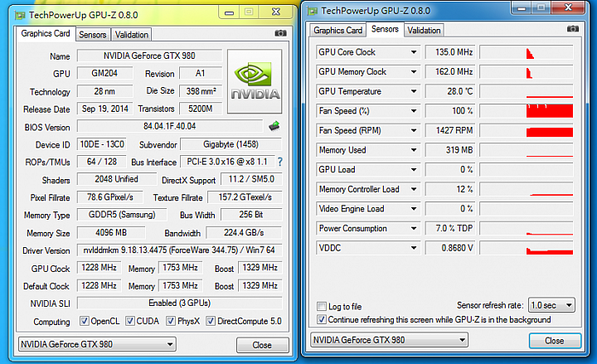Click GPU-Z app icon in Sensors window title bar
Image resolution: width=597 pixels, height=364 pixels.
313,11
